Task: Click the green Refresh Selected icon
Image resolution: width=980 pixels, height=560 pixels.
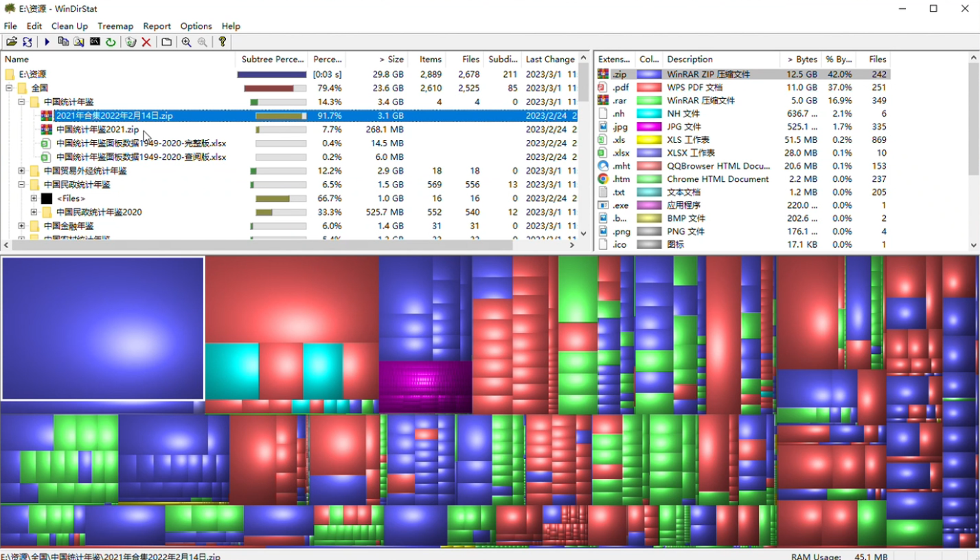Action: [111, 42]
